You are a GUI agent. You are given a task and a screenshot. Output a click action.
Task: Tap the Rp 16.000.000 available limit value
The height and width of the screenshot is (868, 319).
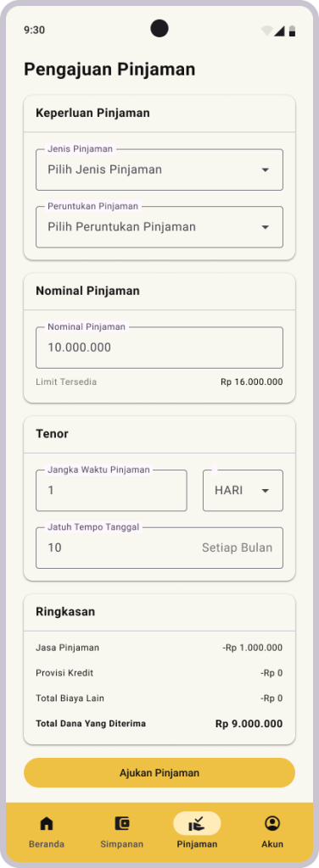(x=251, y=382)
